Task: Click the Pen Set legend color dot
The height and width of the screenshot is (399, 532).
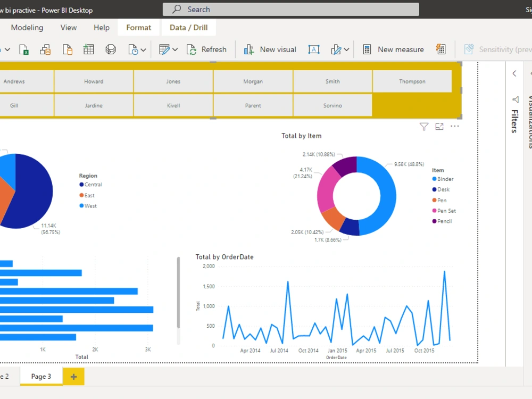Action: click(434, 211)
